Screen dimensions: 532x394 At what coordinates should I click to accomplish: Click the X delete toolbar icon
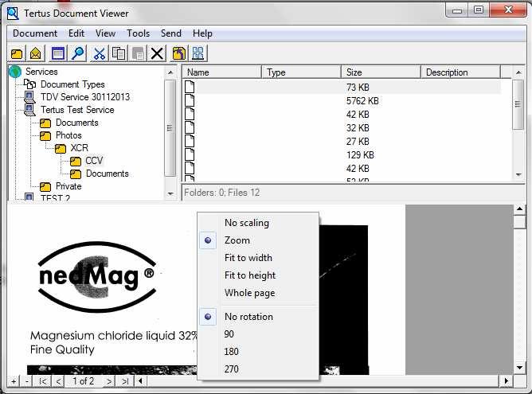[157, 53]
